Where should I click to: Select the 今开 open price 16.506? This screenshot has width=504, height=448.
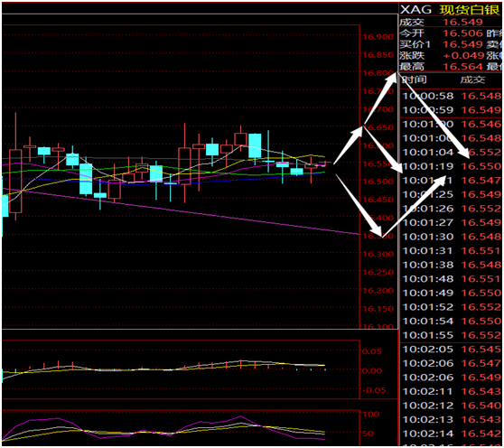coord(462,33)
